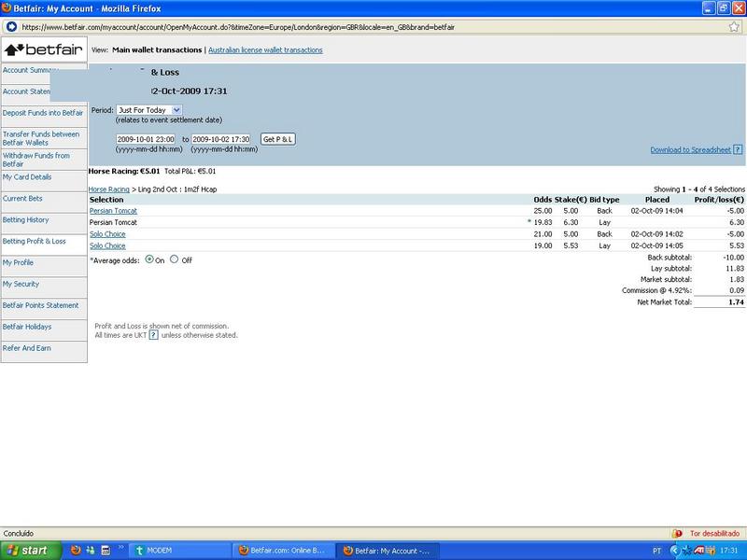This screenshot has width=747, height=560.
Task: Open the Period dropdown
Action: tap(148, 110)
